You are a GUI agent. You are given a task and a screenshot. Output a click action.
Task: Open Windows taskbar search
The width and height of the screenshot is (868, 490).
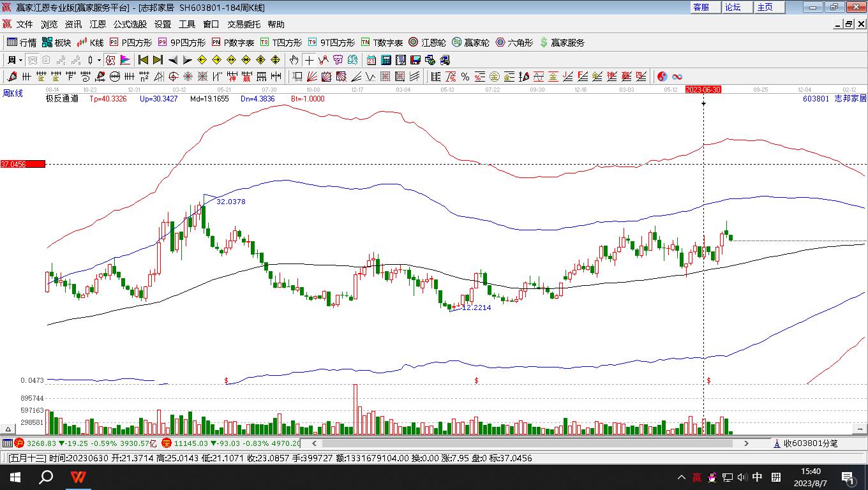point(46,477)
